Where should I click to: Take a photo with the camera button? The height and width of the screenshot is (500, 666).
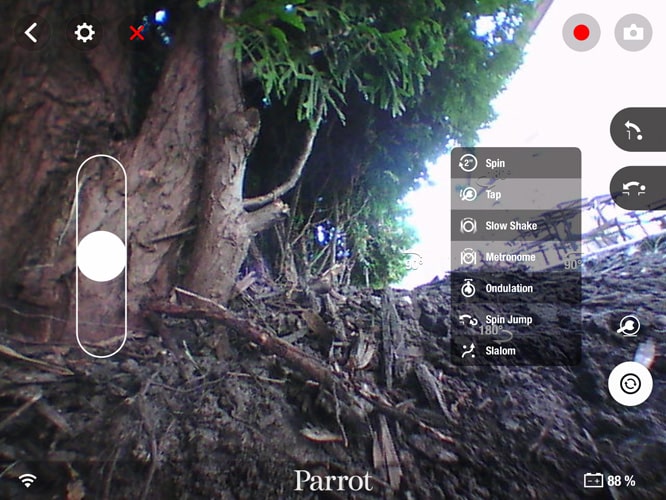633,33
